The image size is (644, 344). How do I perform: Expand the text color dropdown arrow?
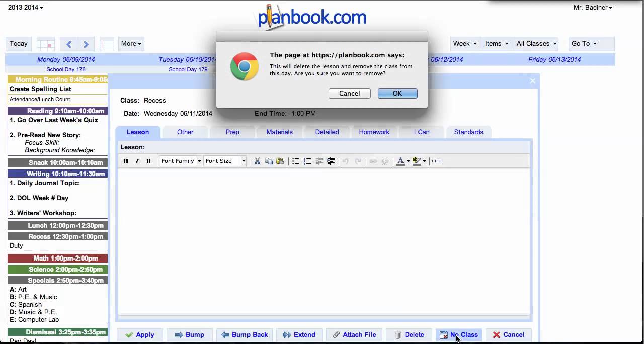click(x=408, y=161)
